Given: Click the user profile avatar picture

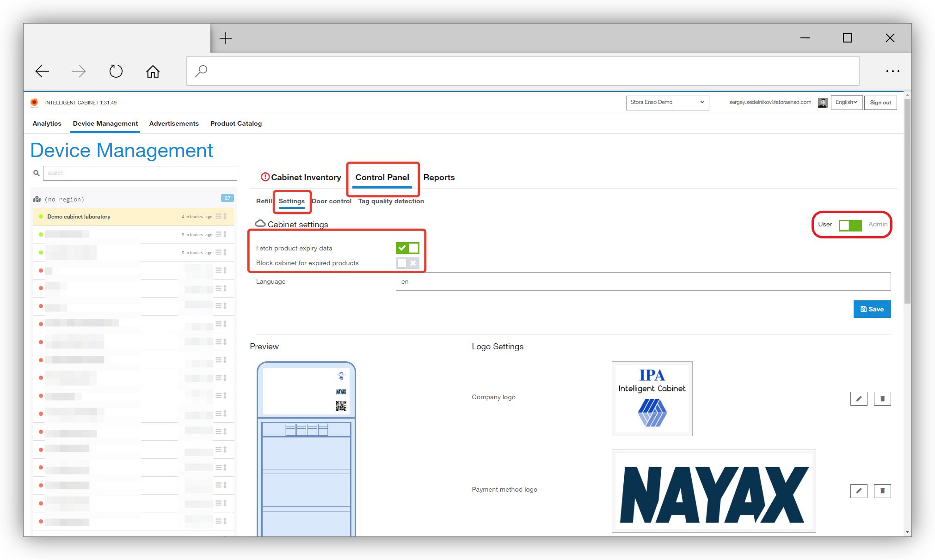Looking at the screenshot, I should tap(823, 103).
